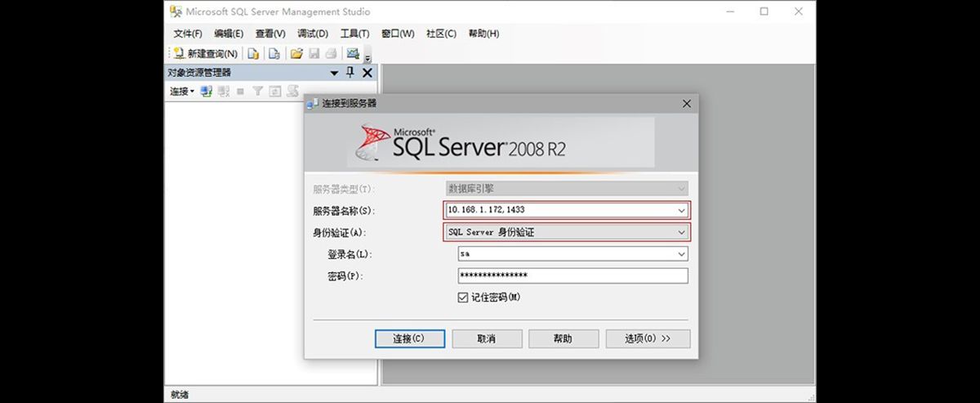This screenshot has height=403, width=980.
Task: Open the 编辑(E) menu
Action: (229, 34)
